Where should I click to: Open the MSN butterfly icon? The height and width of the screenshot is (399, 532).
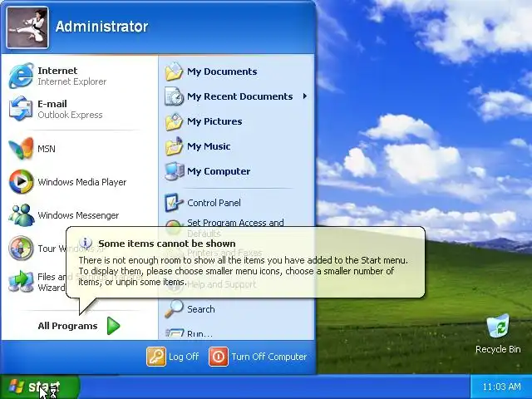(x=21, y=148)
